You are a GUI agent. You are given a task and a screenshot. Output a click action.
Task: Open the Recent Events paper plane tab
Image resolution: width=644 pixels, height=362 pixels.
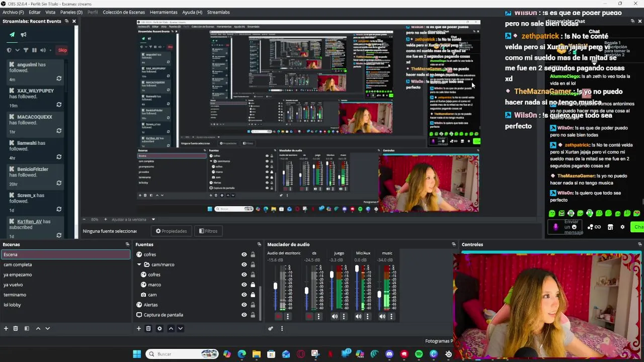[12, 35]
